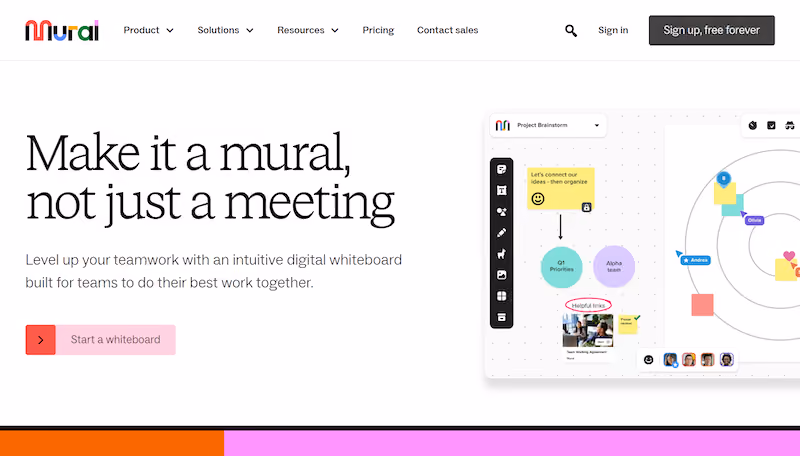Screen dimensions: 800x456
Task: Click the red arrow next to Start a whiteboard
Action: (x=41, y=340)
